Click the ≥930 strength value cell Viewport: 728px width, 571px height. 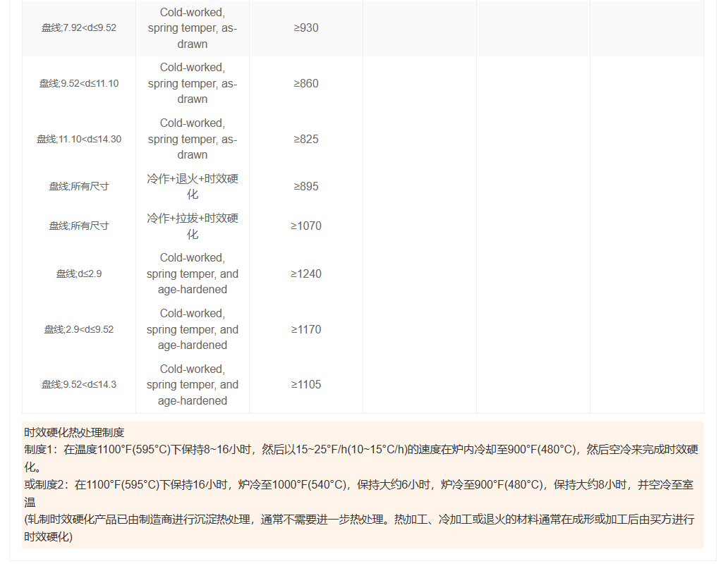click(x=306, y=28)
